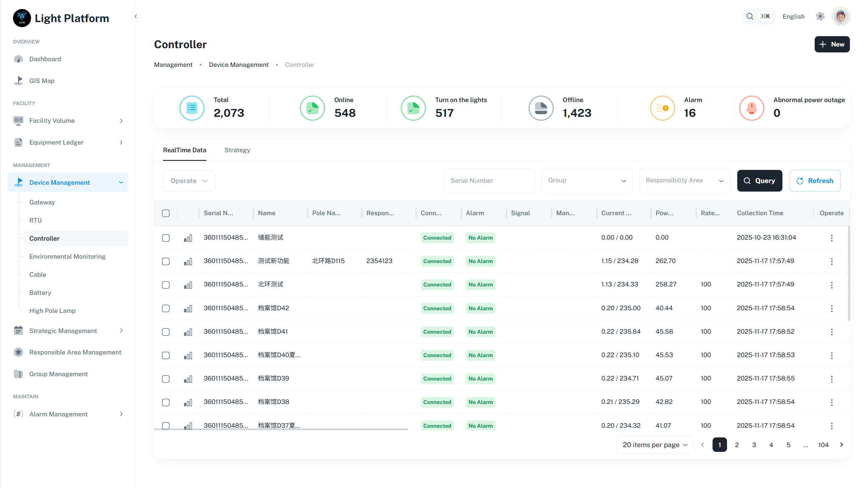
Task: Collapse sidebar with the arrow icon
Action: click(136, 16)
